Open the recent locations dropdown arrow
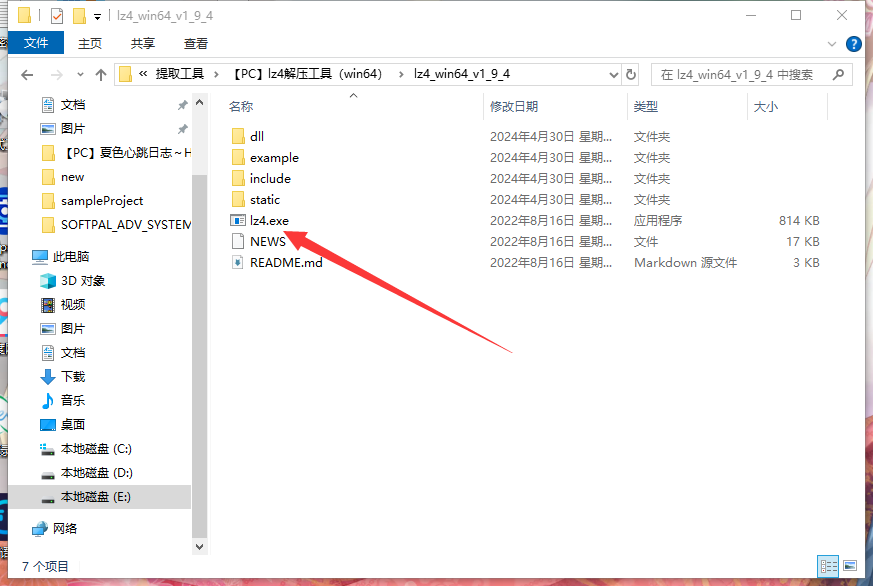This screenshot has height=586, width=873. point(79,75)
